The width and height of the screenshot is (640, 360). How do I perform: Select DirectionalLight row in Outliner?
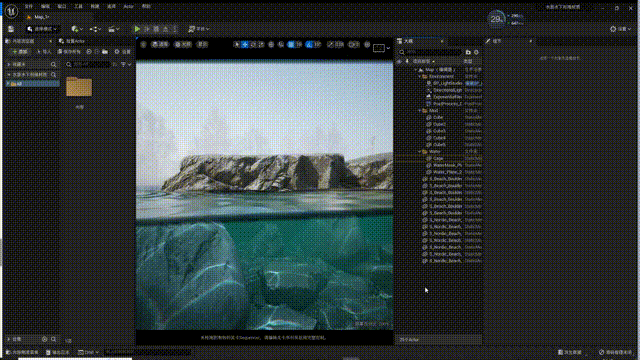pyautogui.click(x=439, y=90)
